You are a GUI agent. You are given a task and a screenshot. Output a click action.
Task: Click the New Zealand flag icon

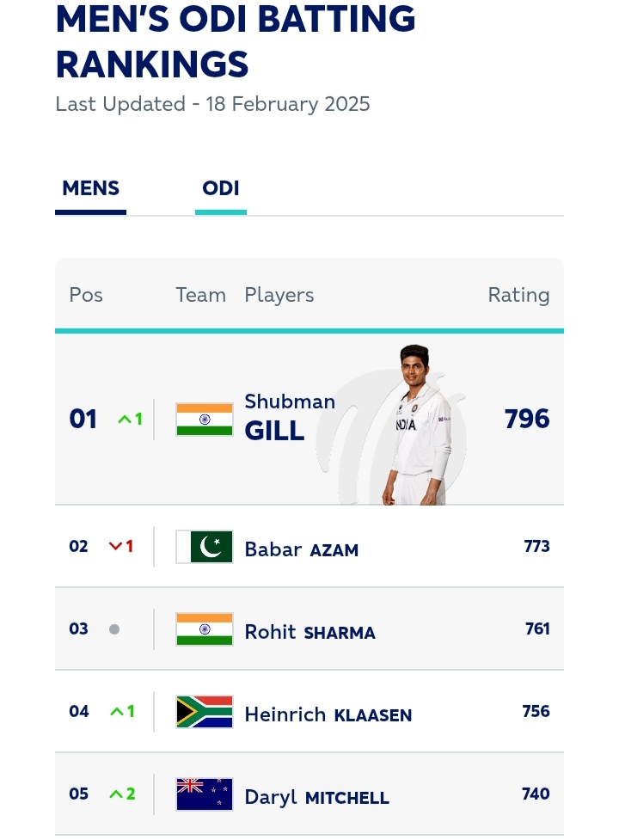205,794
